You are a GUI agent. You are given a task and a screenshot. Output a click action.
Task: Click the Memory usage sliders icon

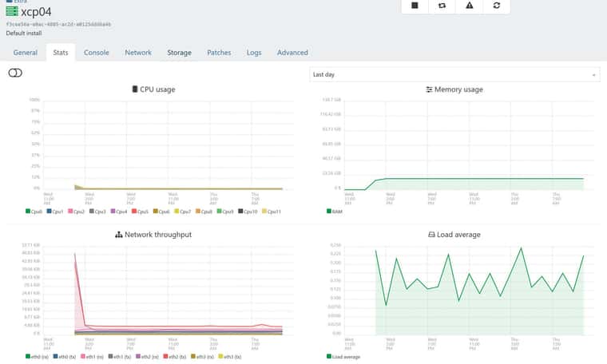pos(429,89)
